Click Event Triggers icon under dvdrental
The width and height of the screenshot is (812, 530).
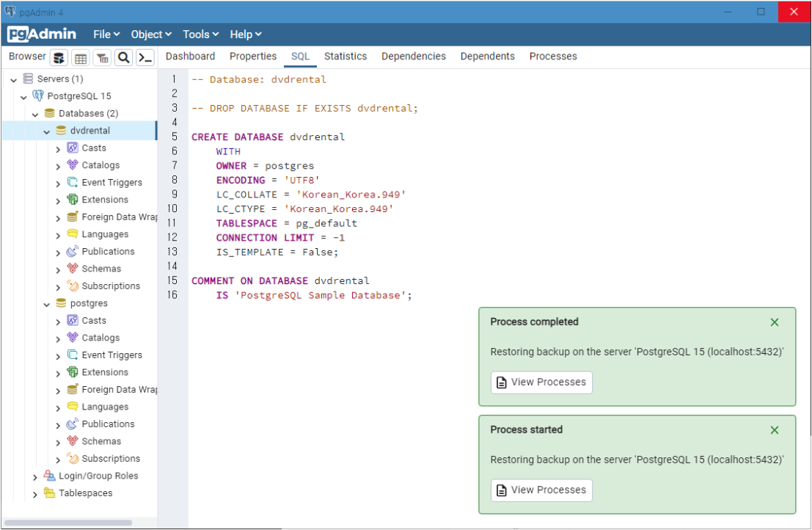point(73,182)
